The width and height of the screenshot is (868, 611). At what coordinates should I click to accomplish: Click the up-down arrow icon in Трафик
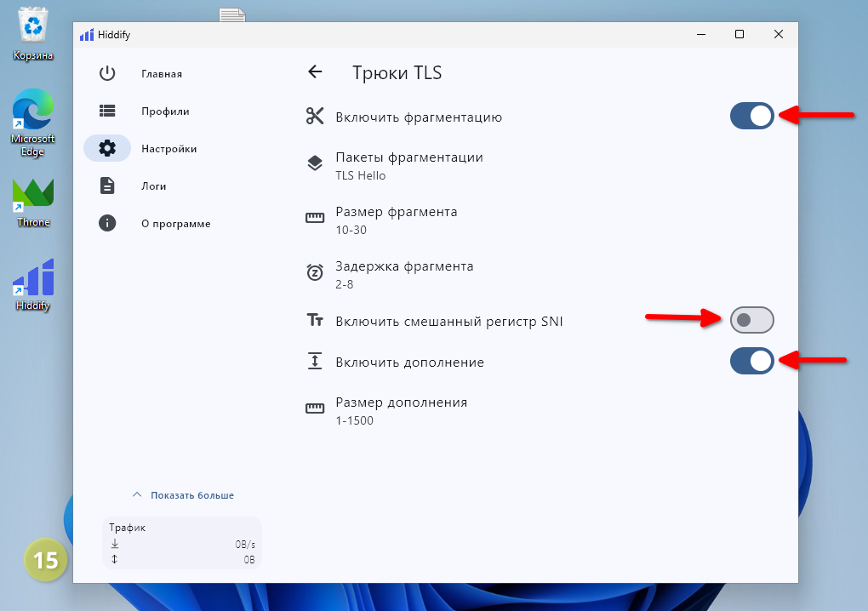[x=115, y=559]
